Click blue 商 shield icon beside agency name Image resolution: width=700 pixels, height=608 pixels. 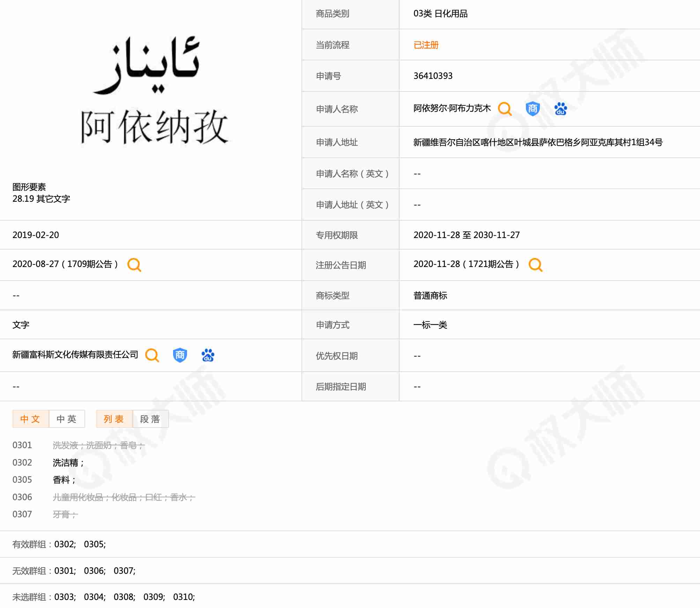pyautogui.click(x=180, y=355)
